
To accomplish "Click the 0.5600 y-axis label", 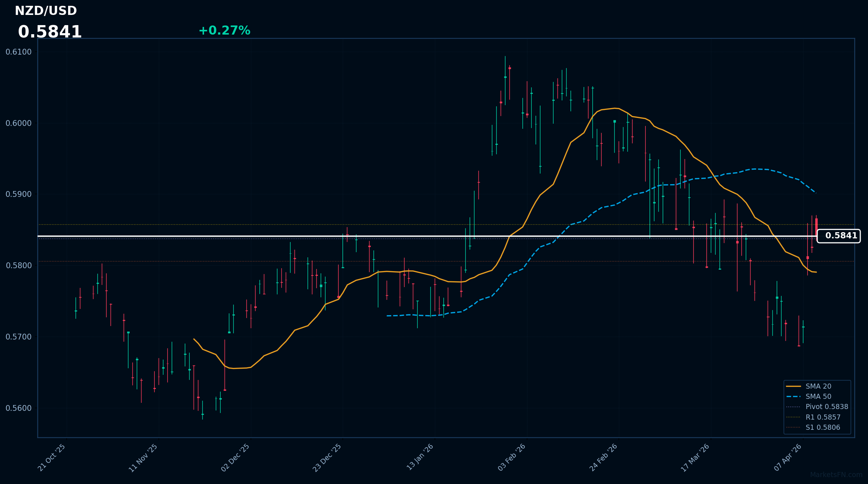I will click(19, 408).
